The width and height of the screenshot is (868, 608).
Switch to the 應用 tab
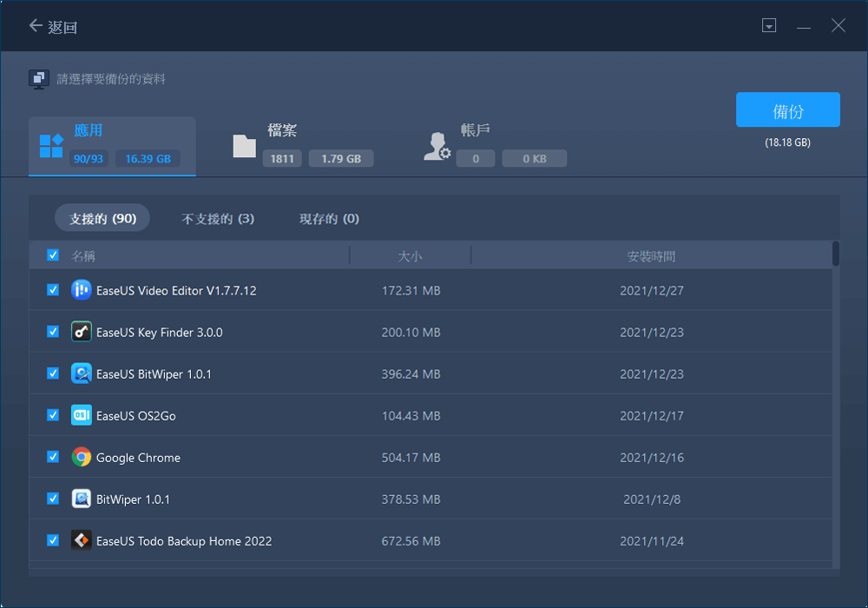pyautogui.click(x=112, y=146)
